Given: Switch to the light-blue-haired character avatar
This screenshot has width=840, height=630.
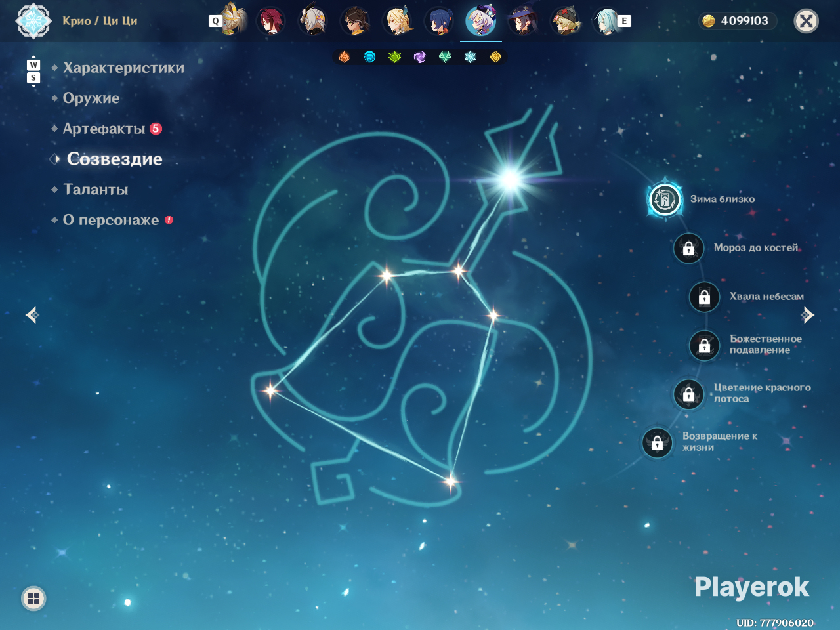Looking at the screenshot, I should pos(605,21).
